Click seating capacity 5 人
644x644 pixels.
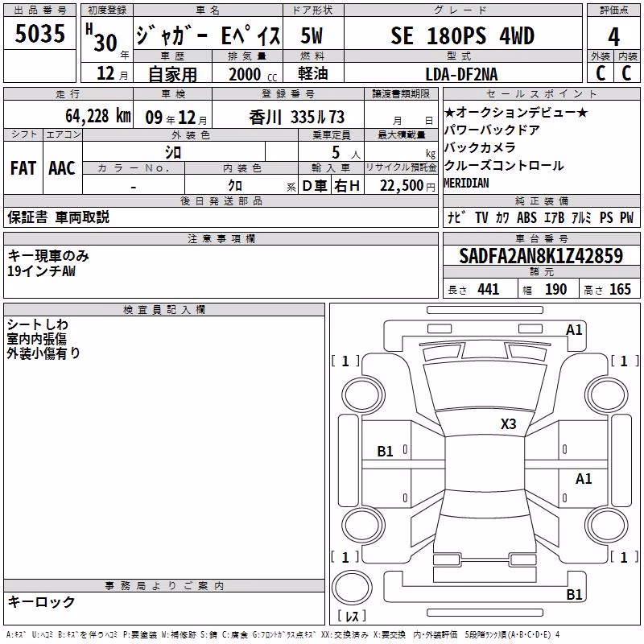coord(346,153)
